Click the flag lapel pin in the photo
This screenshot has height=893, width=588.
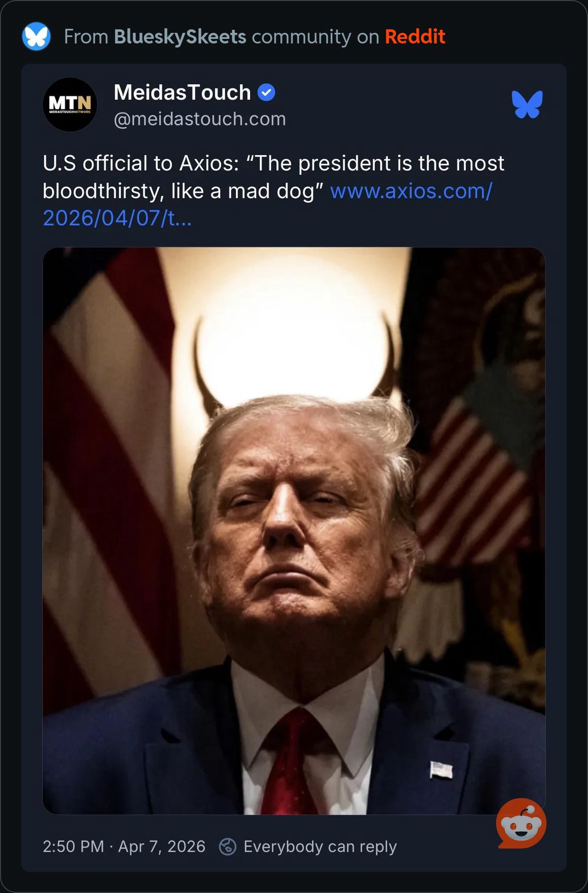point(441,770)
